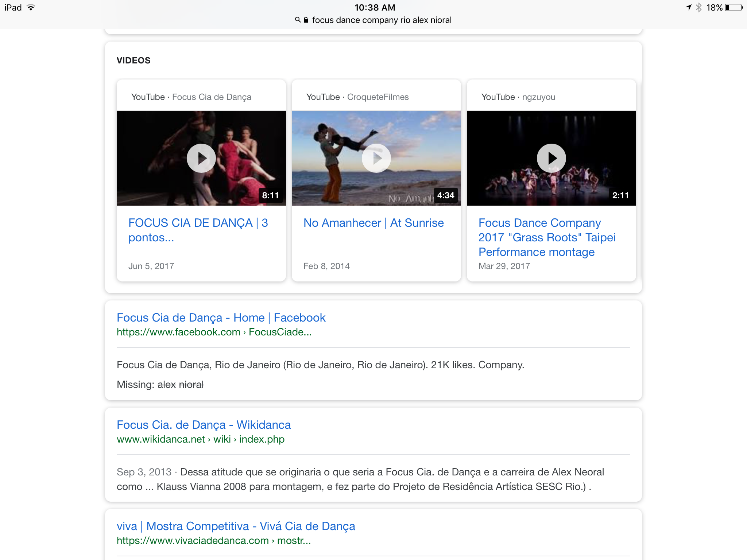Screen dimensions: 747x560
Task: Play the Grass Roots Taipei video
Action: point(551,158)
